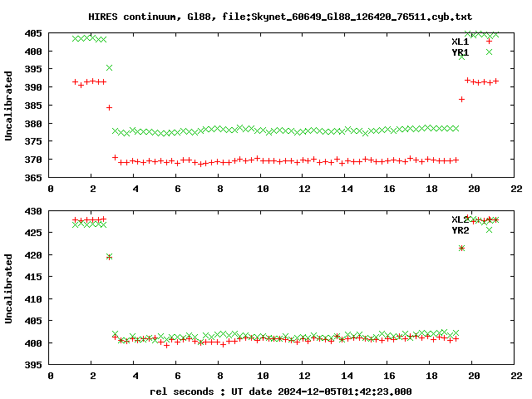
Task: Click the overlapping marker at 420 in bottom plot
Action: coord(109,257)
